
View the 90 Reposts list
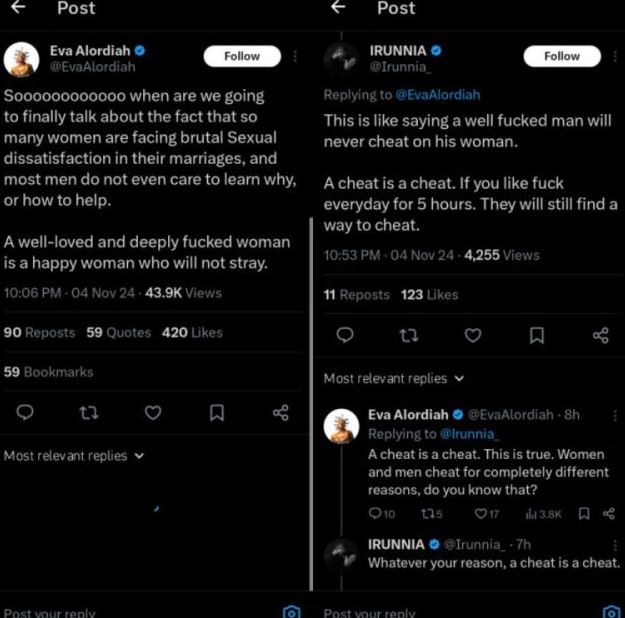click(x=40, y=332)
